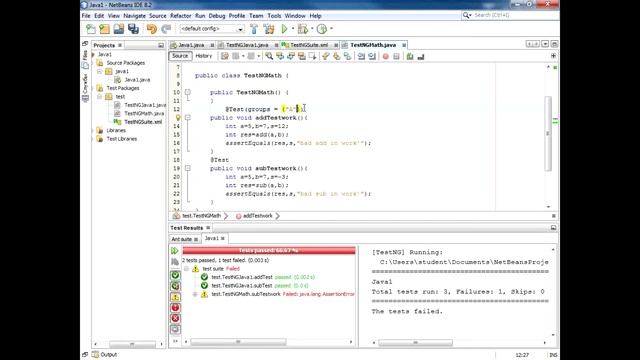Click the Save All toolbar icon
The image size is (640, 360).
click(x=133, y=29)
